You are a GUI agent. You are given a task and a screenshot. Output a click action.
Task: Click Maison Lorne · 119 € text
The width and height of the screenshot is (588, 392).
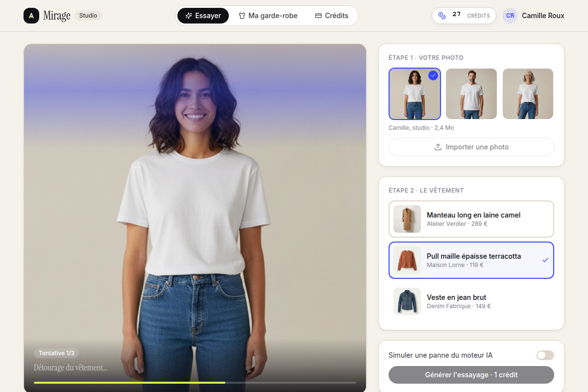[455, 265]
